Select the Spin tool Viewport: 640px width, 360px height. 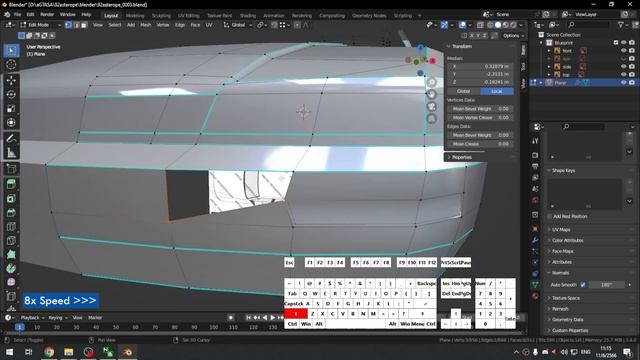(x=11, y=268)
